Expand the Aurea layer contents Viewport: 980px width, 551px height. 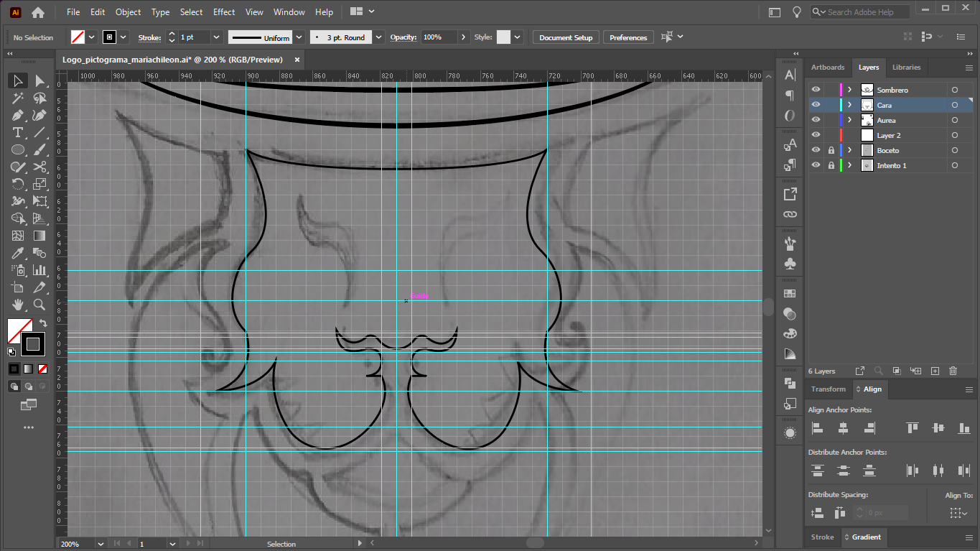click(849, 120)
